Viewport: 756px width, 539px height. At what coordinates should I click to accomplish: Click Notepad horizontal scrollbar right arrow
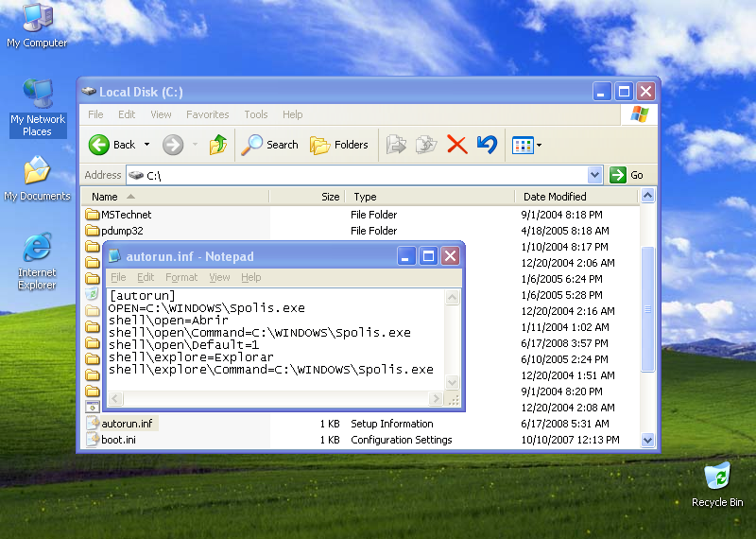pos(436,399)
